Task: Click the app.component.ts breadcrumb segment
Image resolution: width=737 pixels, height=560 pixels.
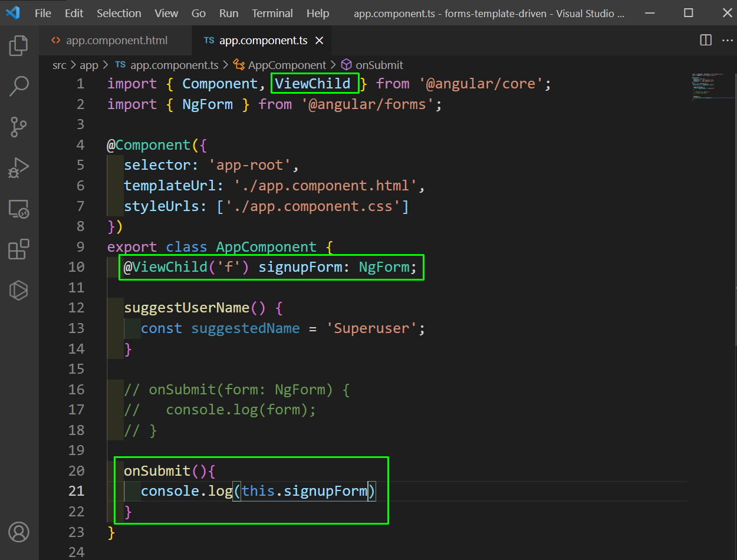Action: click(167, 65)
